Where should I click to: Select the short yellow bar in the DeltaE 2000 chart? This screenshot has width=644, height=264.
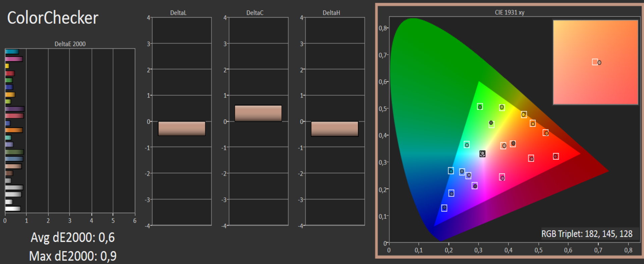tap(7, 66)
